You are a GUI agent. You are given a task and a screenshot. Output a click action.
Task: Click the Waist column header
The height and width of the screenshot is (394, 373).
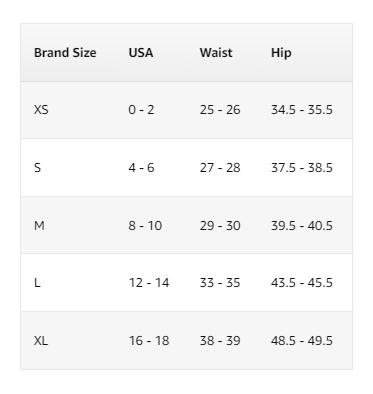coord(216,53)
